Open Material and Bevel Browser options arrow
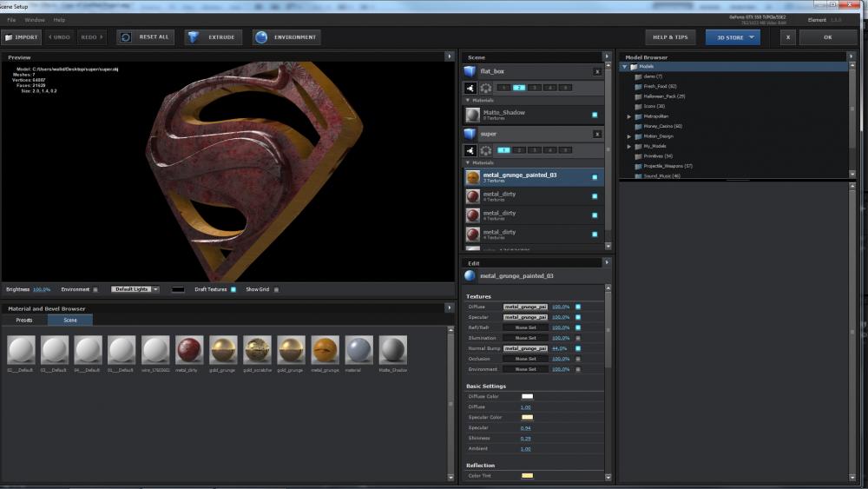Screen dimensions: 868x489 point(449,308)
